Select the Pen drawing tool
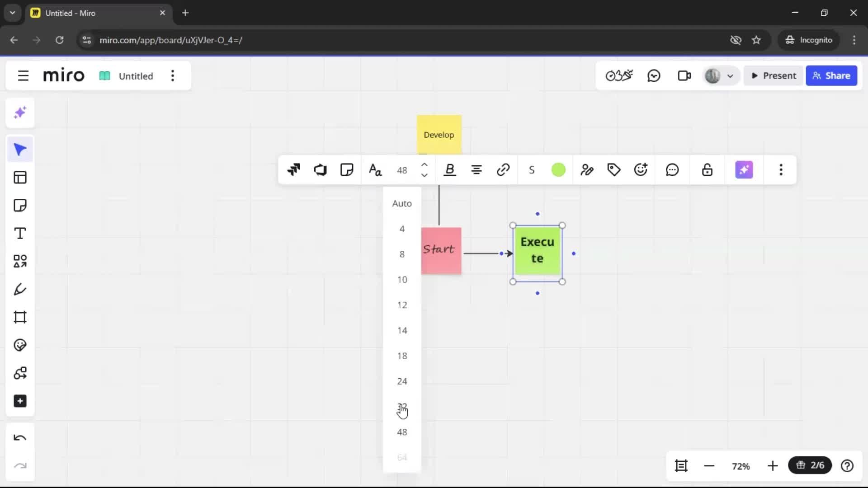The image size is (868, 488). click(x=20, y=289)
